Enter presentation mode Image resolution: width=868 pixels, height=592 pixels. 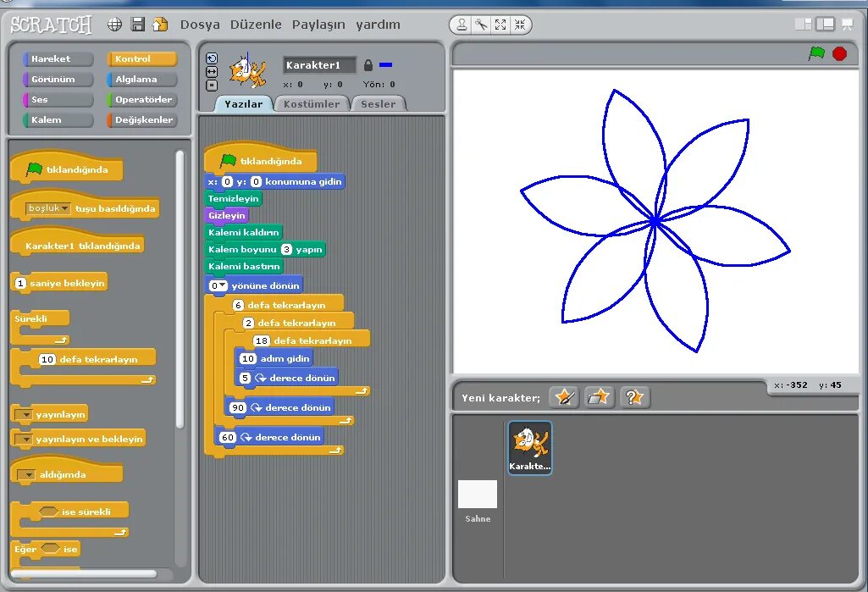pos(848,25)
